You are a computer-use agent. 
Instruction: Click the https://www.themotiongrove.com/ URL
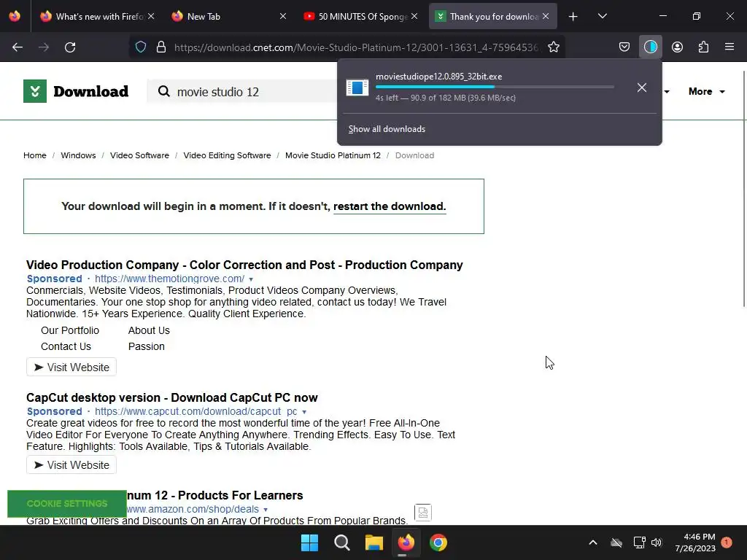[169, 279]
